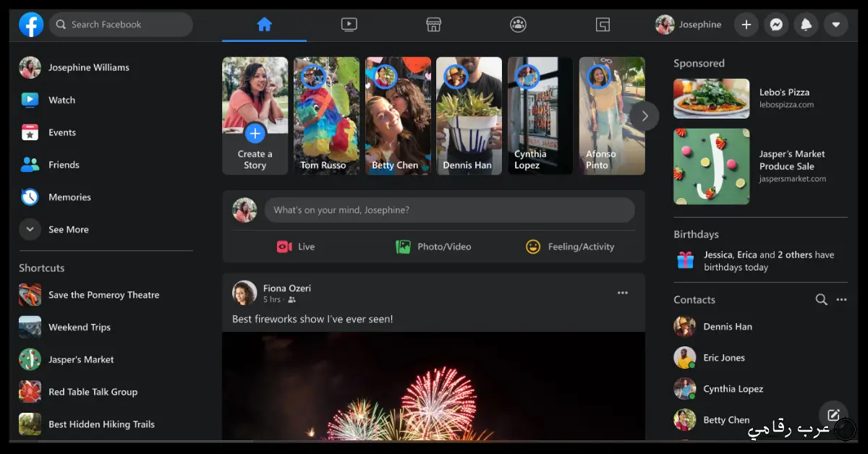
Task: Open Messenger from the top bar
Action: 776,25
